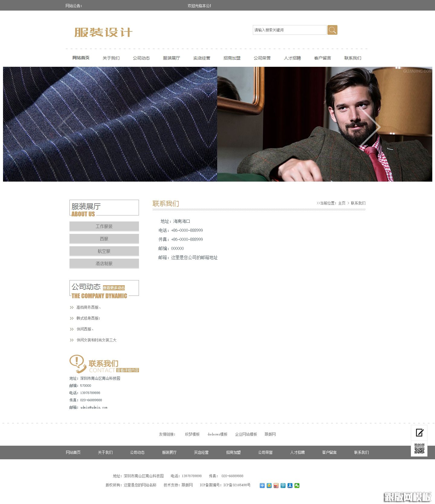Click the 主页 breadcrumb link
The height and width of the screenshot is (504, 435).
point(342,203)
